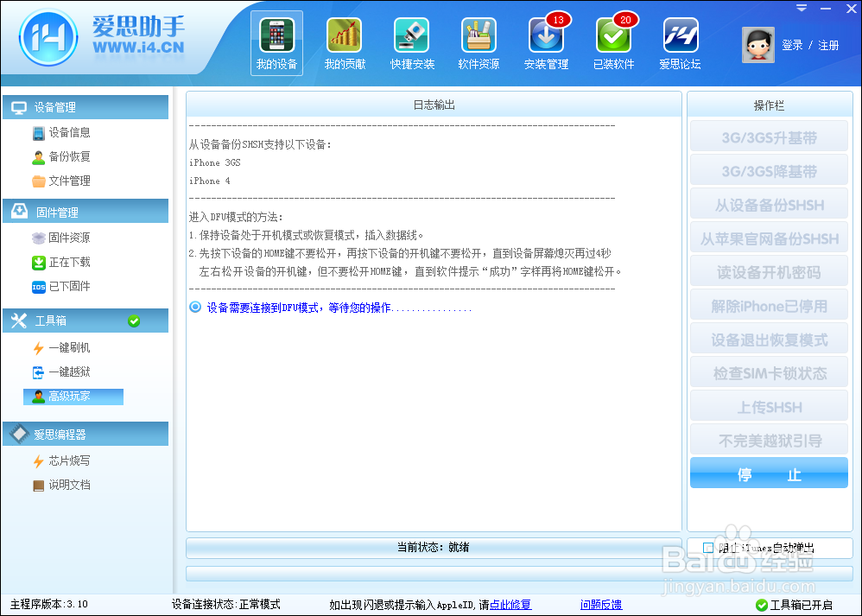Click blue log line 设备需要连接到DFU模式
The width and height of the screenshot is (862, 616).
click(330, 308)
